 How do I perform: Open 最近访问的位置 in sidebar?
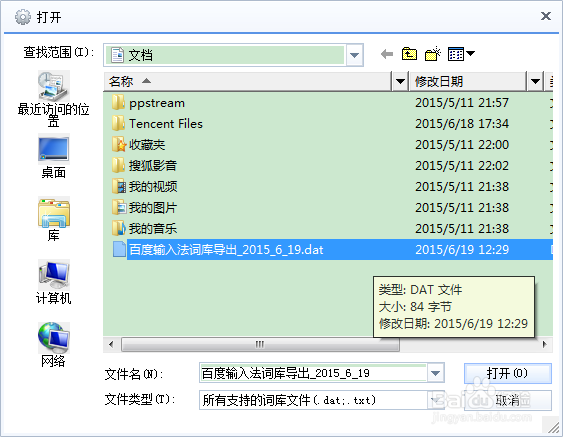click(53, 99)
